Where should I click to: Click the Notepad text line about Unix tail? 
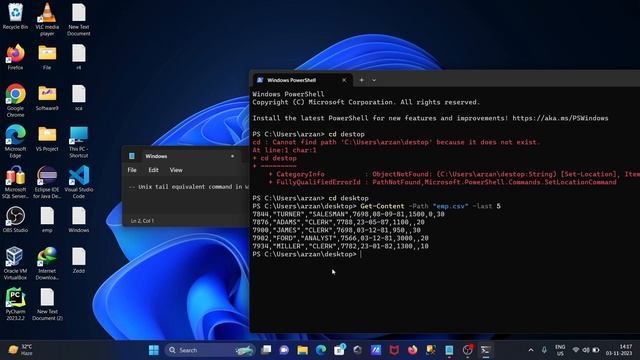[189, 187]
